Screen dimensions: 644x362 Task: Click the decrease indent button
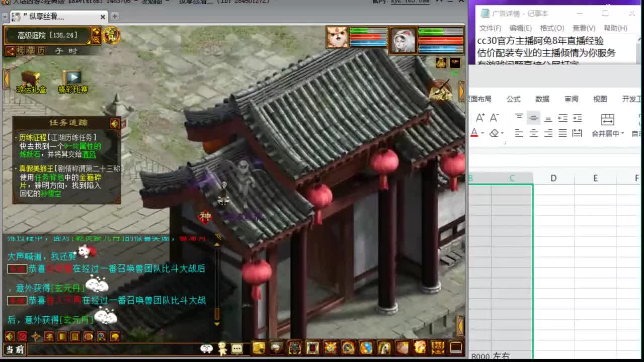(562, 118)
